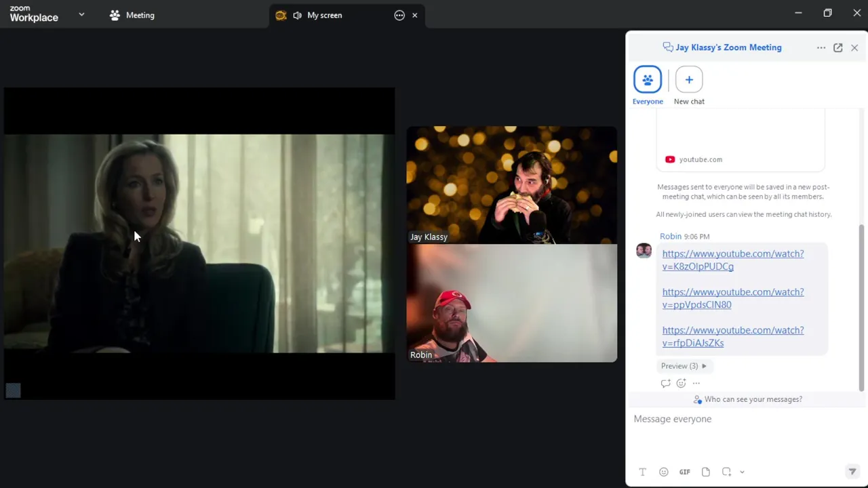Start a New chat
This screenshot has width=868, height=488.
coord(689,85)
